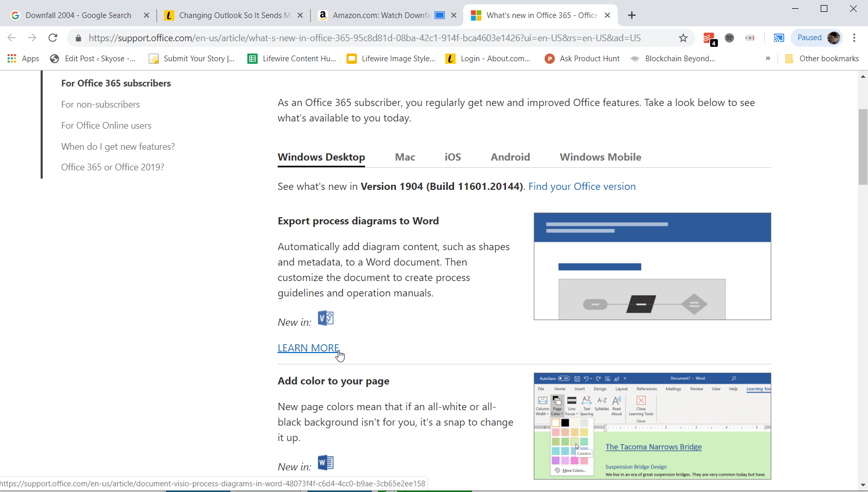Select the Windows Mobile tab
868x492 pixels.
[x=601, y=157]
